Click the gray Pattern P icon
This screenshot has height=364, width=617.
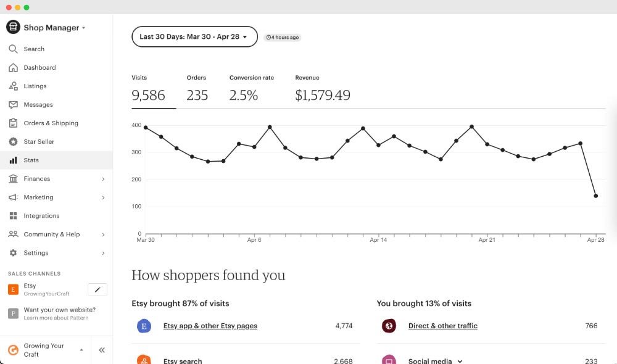pos(13,313)
